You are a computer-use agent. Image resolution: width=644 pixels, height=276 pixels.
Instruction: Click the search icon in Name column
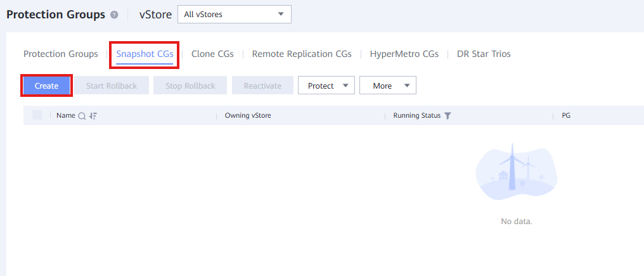(82, 116)
